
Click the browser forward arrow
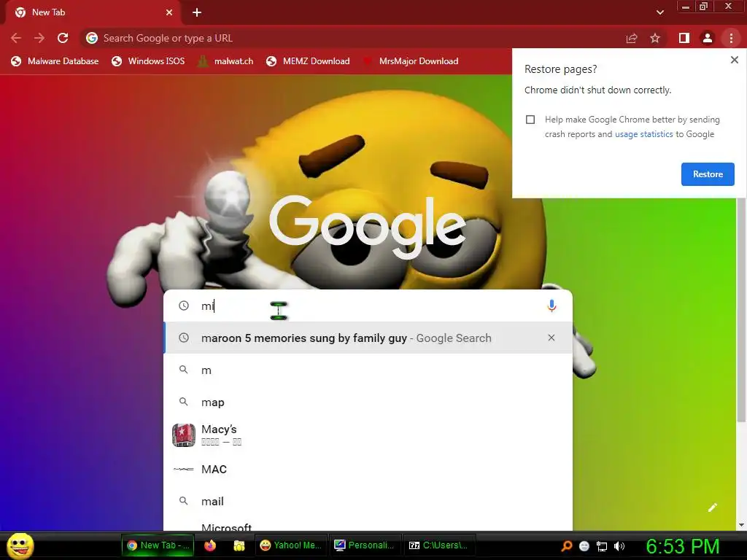tap(39, 38)
